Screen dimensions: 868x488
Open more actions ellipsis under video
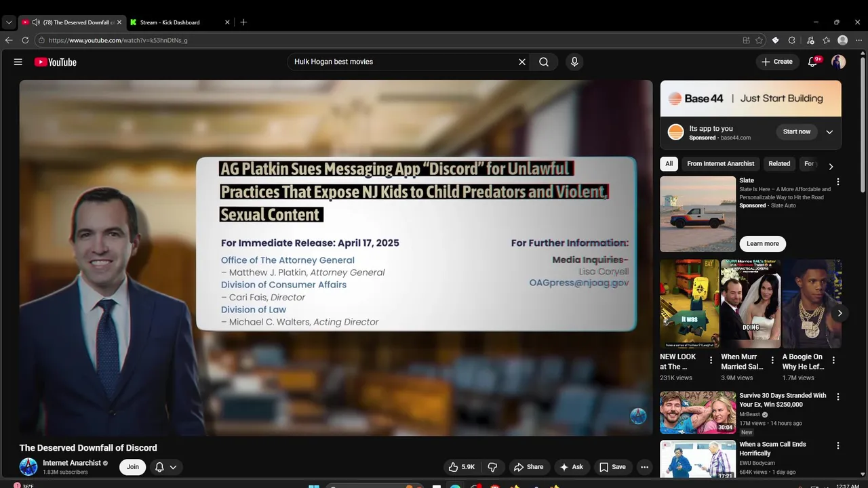[645, 467]
